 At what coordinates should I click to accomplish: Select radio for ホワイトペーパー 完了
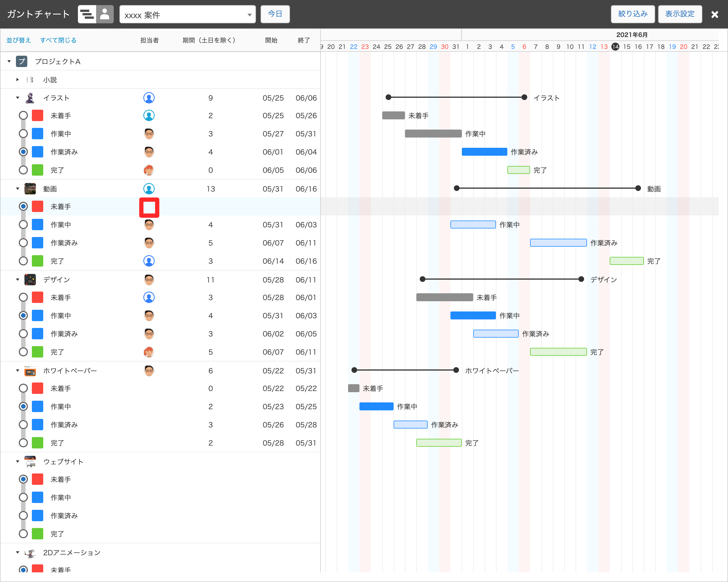tap(23, 443)
